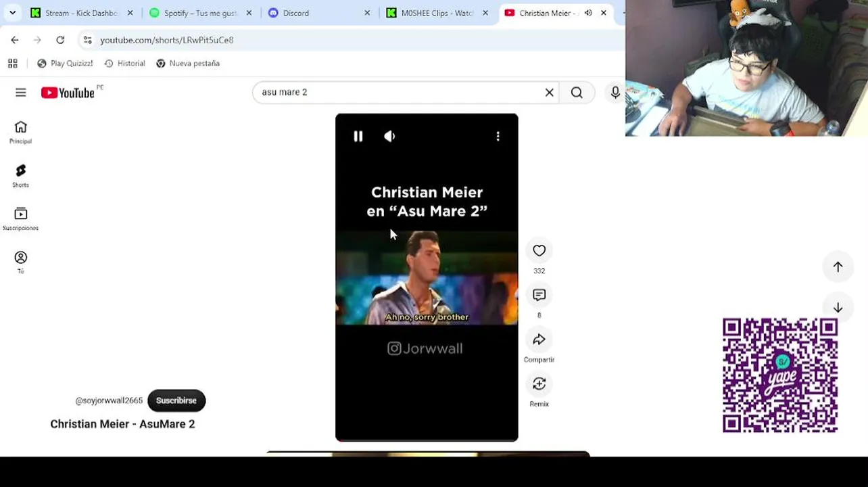View site information icon in address bar
868x487 pixels.
(88, 40)
